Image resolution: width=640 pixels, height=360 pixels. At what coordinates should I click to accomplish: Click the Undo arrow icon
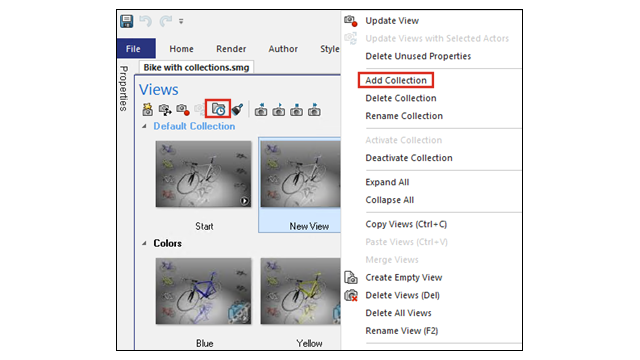pyautogui.click(x=145, y=21)
